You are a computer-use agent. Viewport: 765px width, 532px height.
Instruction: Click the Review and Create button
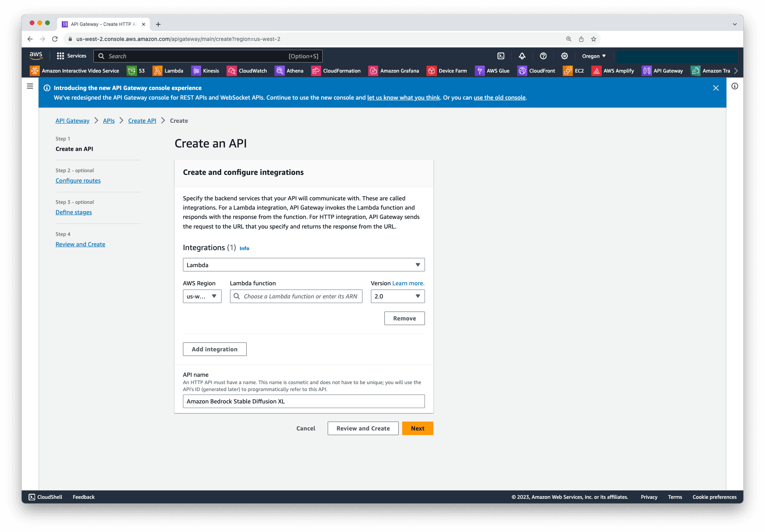coord(363,429)
